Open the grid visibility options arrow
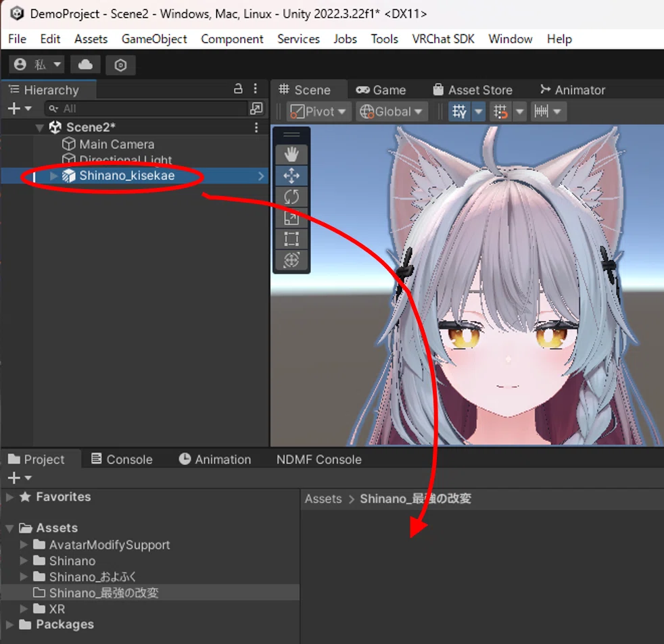This screenshot has width=664, height=644. click(x=479, y=112)
